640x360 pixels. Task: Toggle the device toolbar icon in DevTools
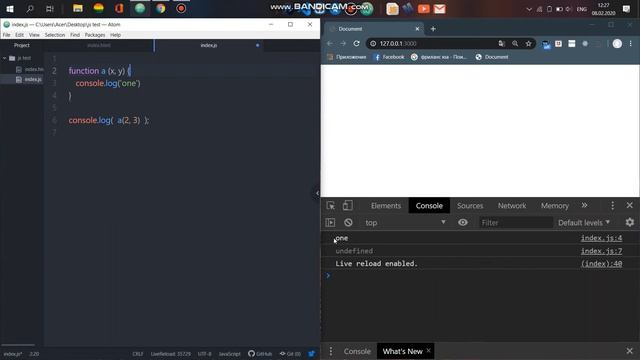[x=348, y=206]
